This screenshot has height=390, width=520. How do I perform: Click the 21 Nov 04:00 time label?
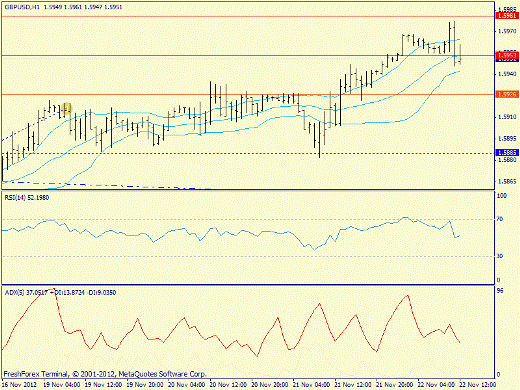(311, 385)
